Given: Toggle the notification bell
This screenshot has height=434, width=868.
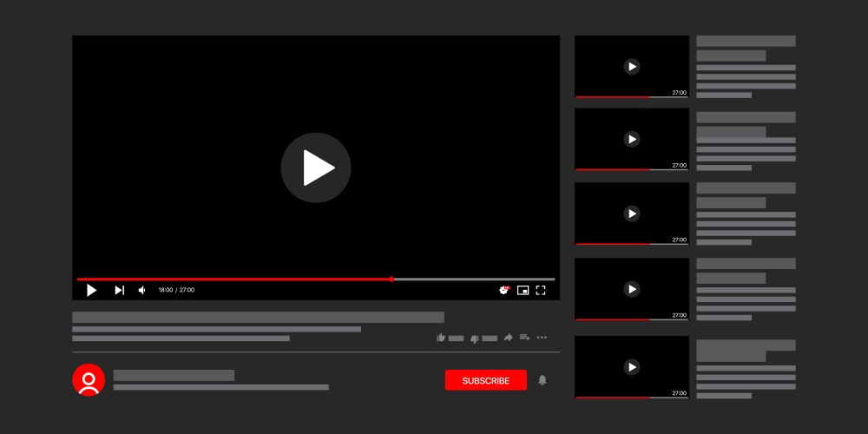Looking at the screenshot, I should pyautogui.click(x=542, y=380).
